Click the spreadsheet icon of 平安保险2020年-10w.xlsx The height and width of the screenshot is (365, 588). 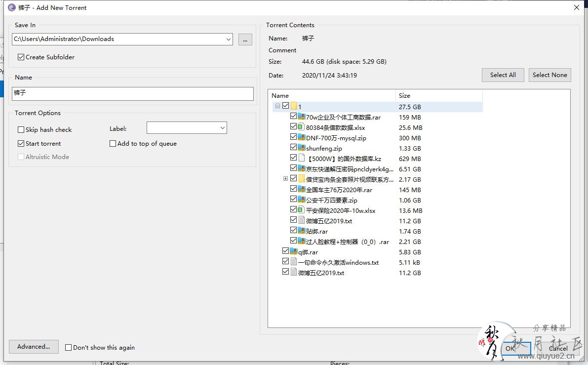(302, 210)
